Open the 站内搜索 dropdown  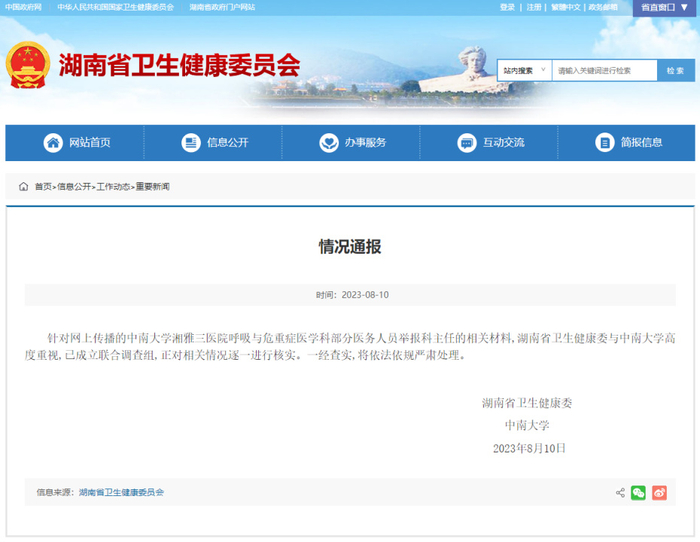[525, 71]
